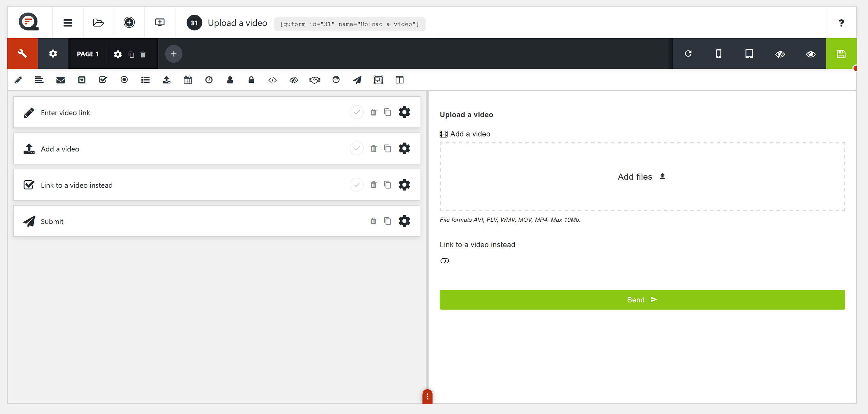The image size is (868, 414).
Task: Add an HTML code element
Action: (273, 80)
